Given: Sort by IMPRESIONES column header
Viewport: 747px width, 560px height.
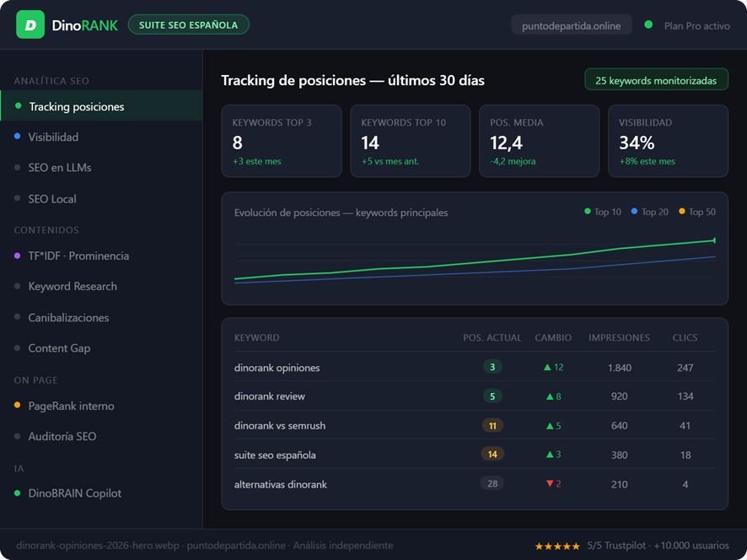Looking at the screenshot, I should pos(619,337).
